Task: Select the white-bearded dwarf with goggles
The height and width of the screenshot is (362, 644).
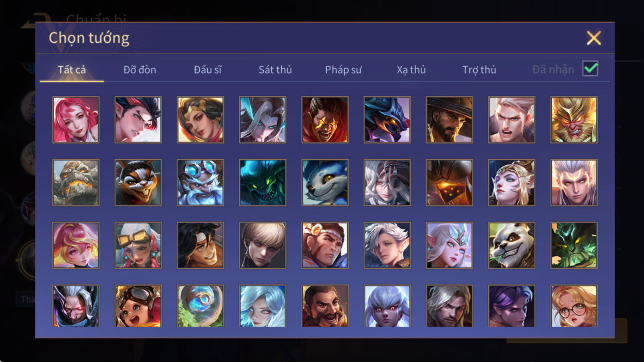Action: pyautogui.click(x=200, y=182)
